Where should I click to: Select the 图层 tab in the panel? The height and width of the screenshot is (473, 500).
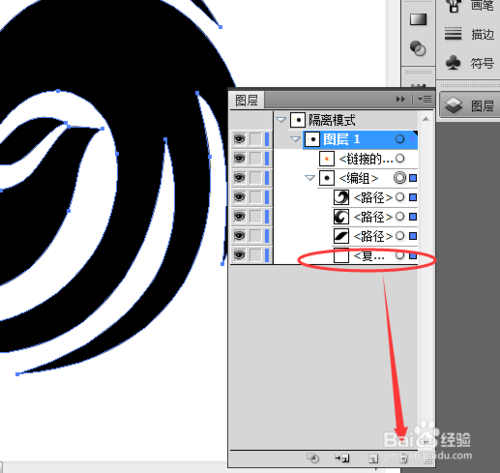tap(247, 100)
